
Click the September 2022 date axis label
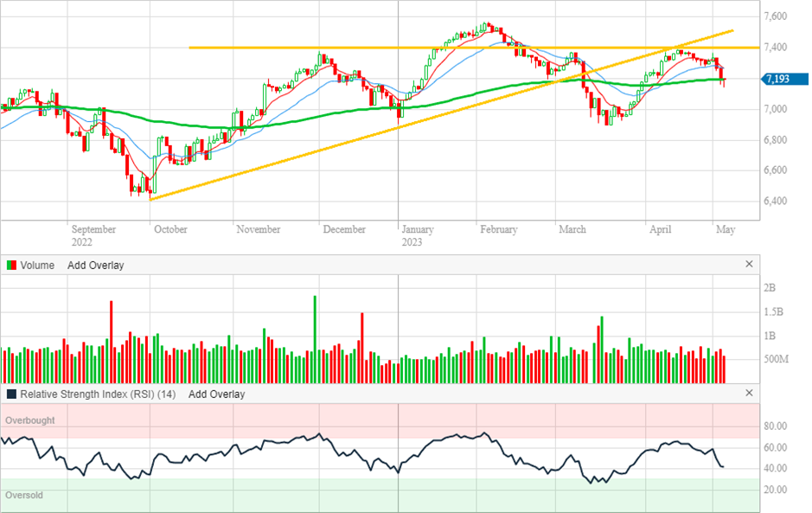coord(93,235)
